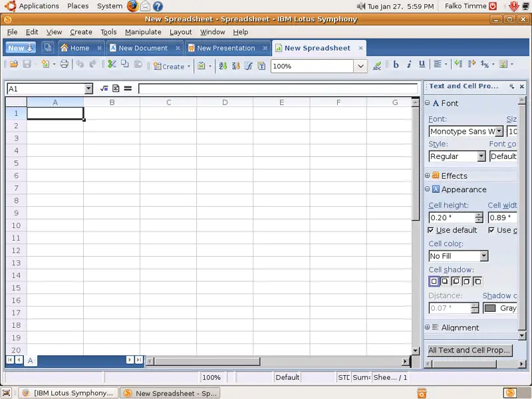Click the Paste clipboard icon

[x=138, y=64]
